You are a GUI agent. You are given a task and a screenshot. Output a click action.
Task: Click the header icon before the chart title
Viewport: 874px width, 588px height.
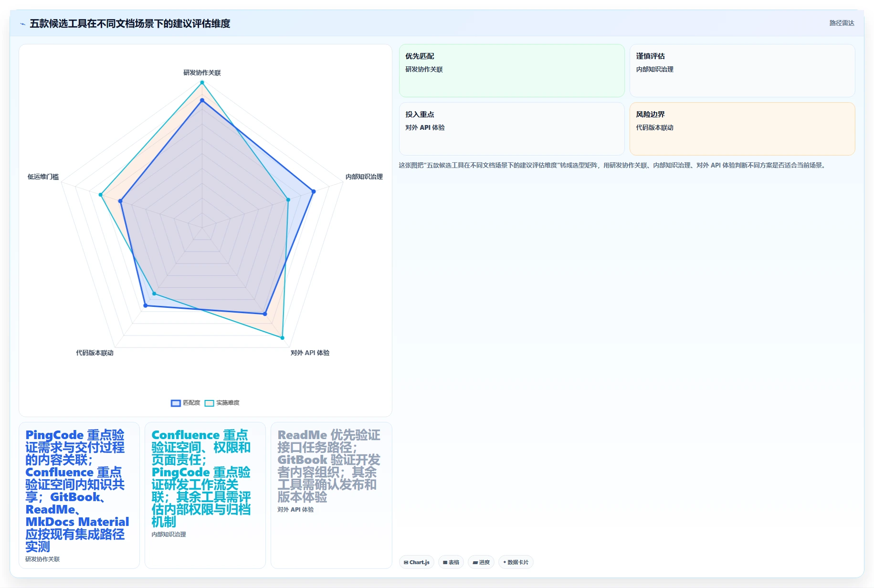[22, 23]
